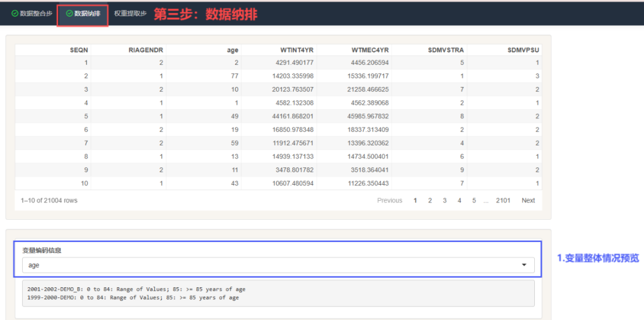Viewport: 644px width, 320px height.
Task: Click the 1999-2000-DEMO coding info line
Action: [132, 297]
